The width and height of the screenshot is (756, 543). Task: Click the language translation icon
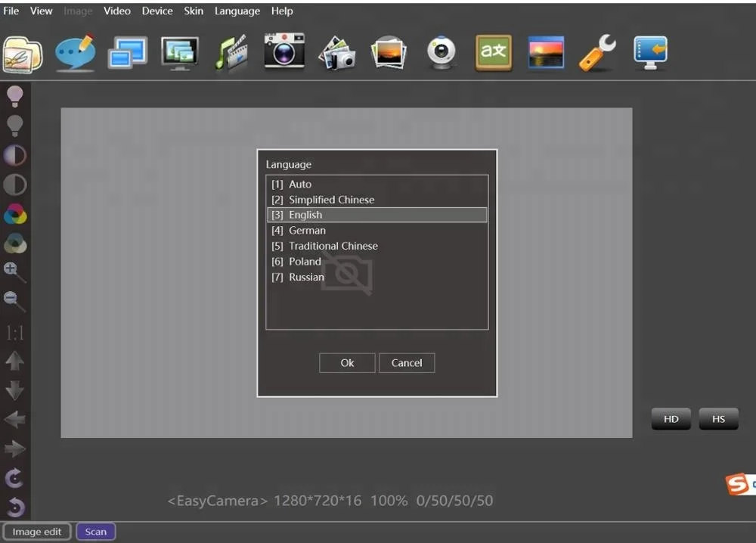point(493,53)
